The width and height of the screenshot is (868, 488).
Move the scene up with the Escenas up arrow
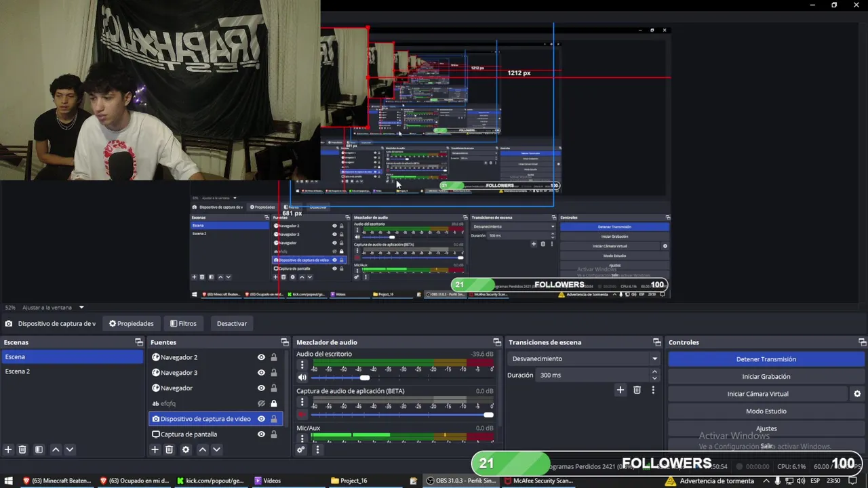click(56, 449)
